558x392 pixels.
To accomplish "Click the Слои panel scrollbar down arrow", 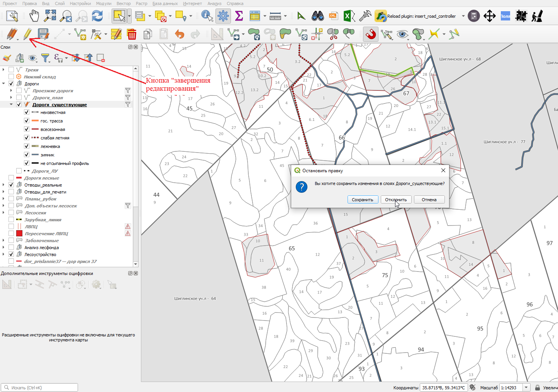I will pyautogui.click(x=136, y=264).
